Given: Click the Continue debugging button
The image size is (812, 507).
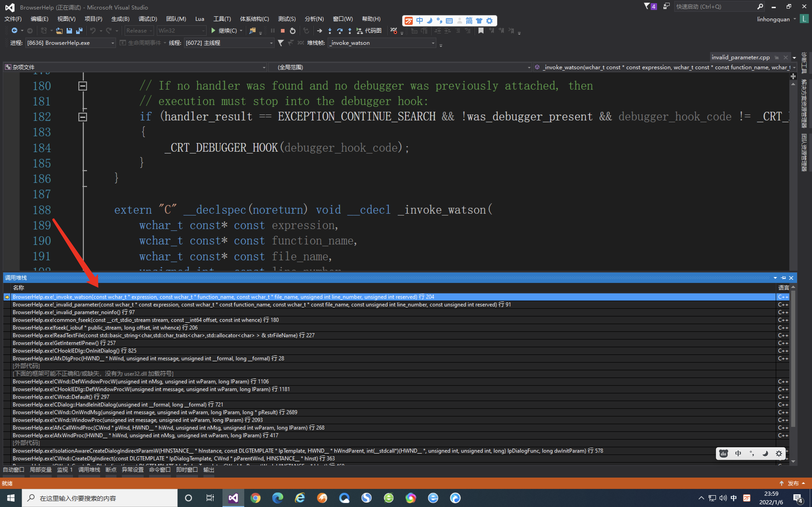Looking at the screenshot, I should [x=224, y=31].
